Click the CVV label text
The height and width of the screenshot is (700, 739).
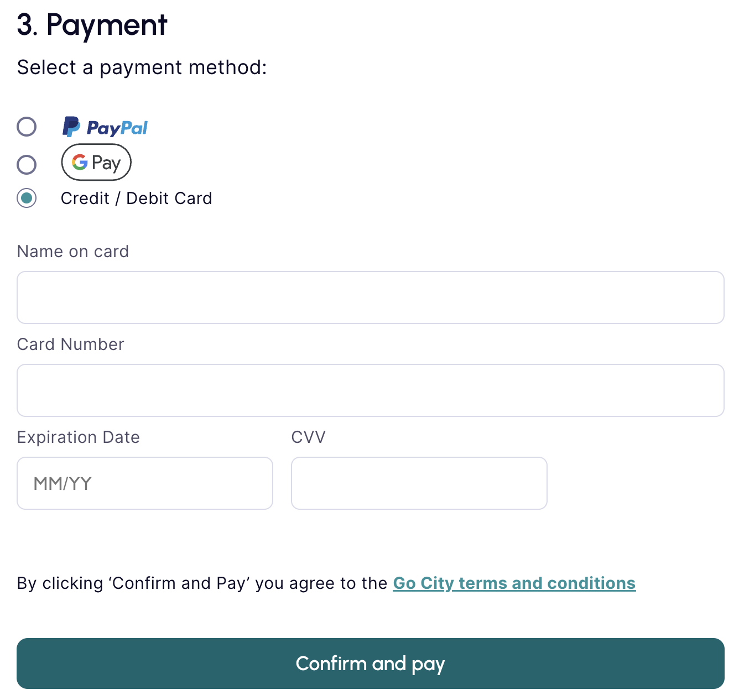[308, 437]
